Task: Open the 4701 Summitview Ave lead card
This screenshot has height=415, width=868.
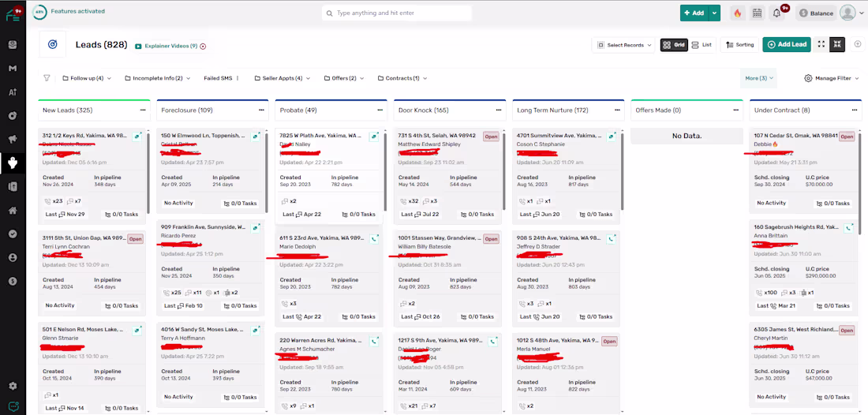Action: 566,177
